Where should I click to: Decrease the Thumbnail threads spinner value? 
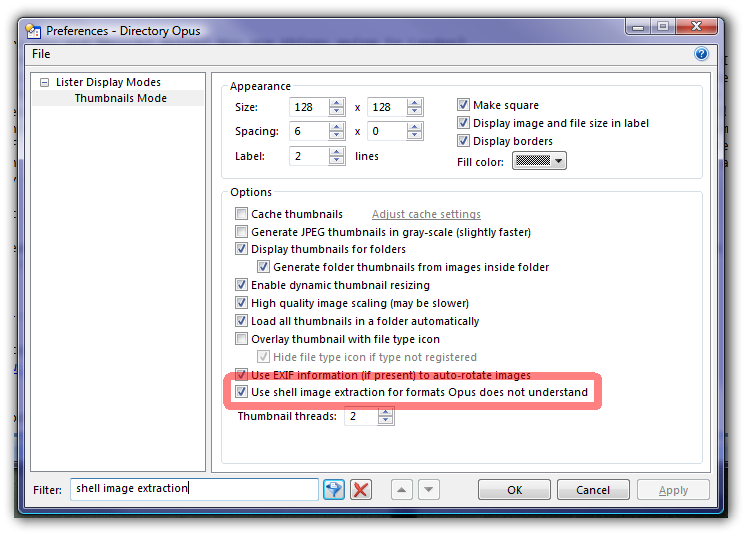pyautogui.click(x=386, y=421)
